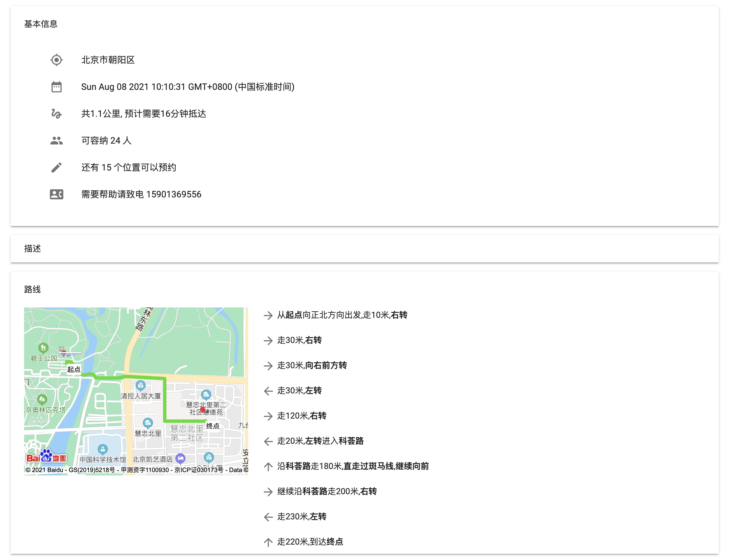Click the 起点 label on the map
This screenshot has height=560, width=735.
(74, 369)
